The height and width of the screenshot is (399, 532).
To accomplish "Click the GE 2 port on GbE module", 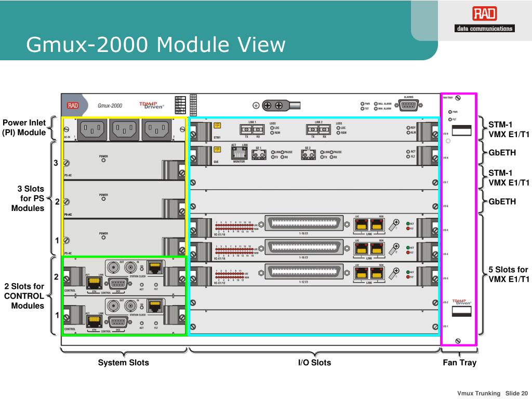I will tap(308, 155).
